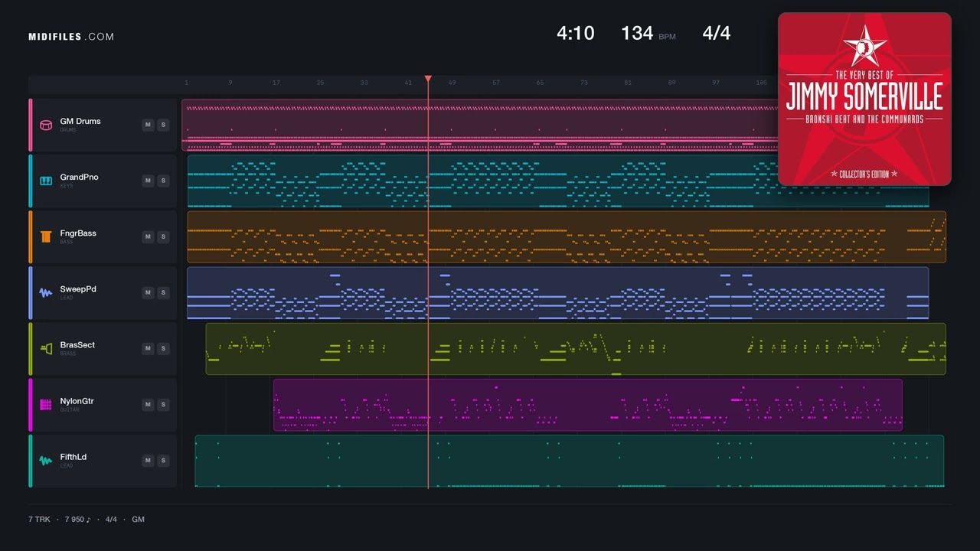Solo the NylonGtr track

(163, 404)
